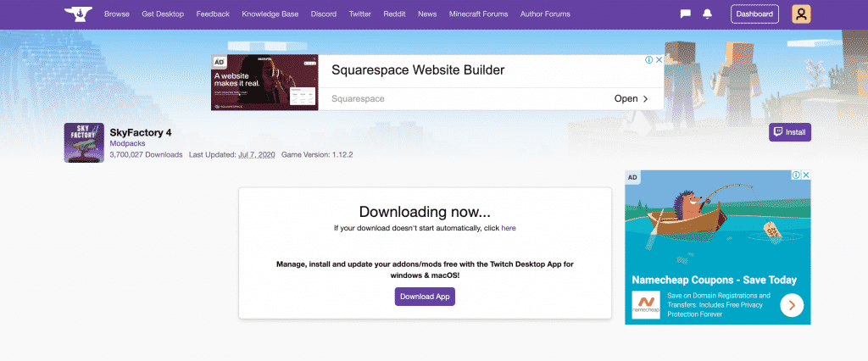The height and width of the screenshot is (361, 868).
Task: Click Namecheap Coupons - Save Today headline
Action: 714,280
